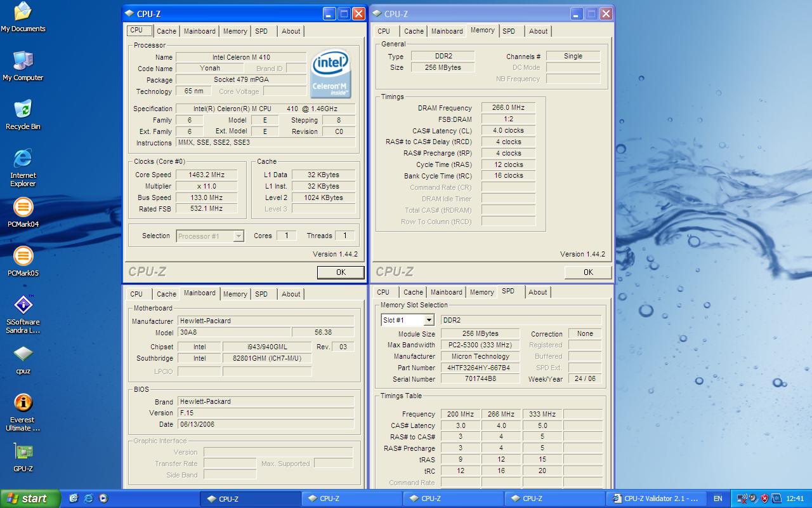Viewport: 812px width, 508px height.
Task: Click the Level 2 cache value 1024 KBytes
Action: [x=323, y=197]
